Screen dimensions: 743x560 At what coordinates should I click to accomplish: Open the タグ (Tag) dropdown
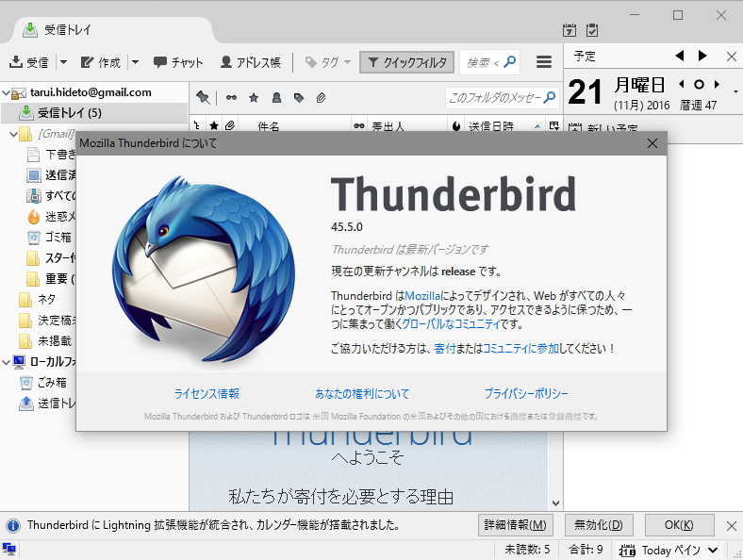328,62
